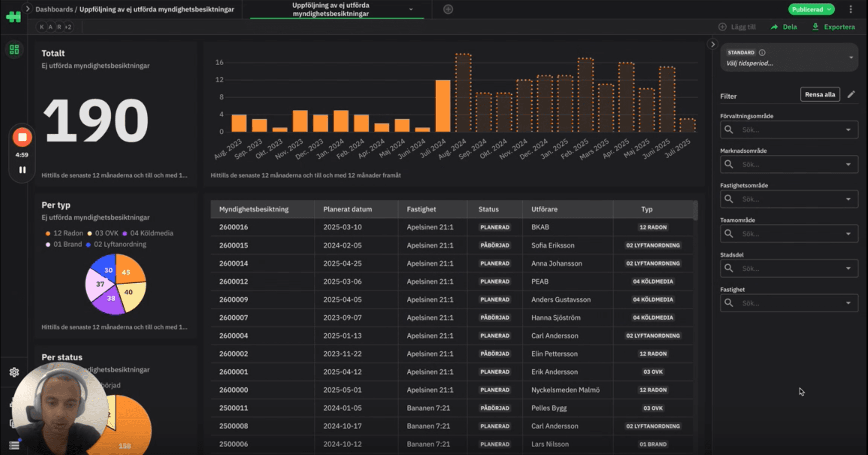
Task: Sort by Myndighetsbesiktning column header
Action: (x=254, y=209)
